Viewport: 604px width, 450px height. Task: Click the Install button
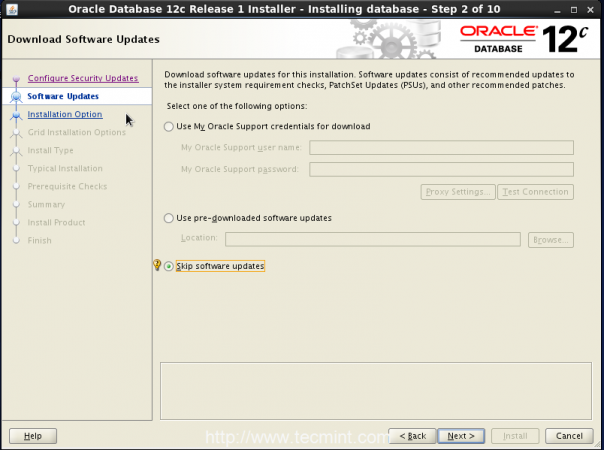pyautogui.click(x=515, y=436)
